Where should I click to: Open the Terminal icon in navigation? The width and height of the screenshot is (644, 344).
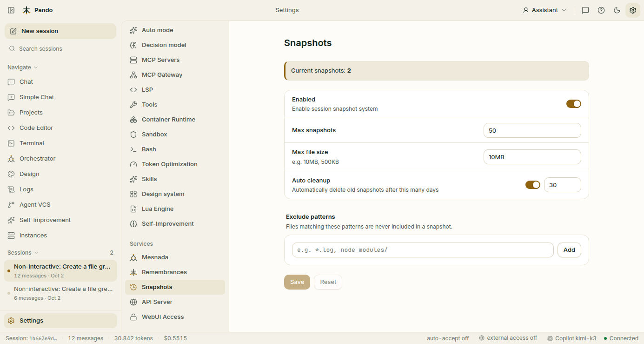(11, 143)
